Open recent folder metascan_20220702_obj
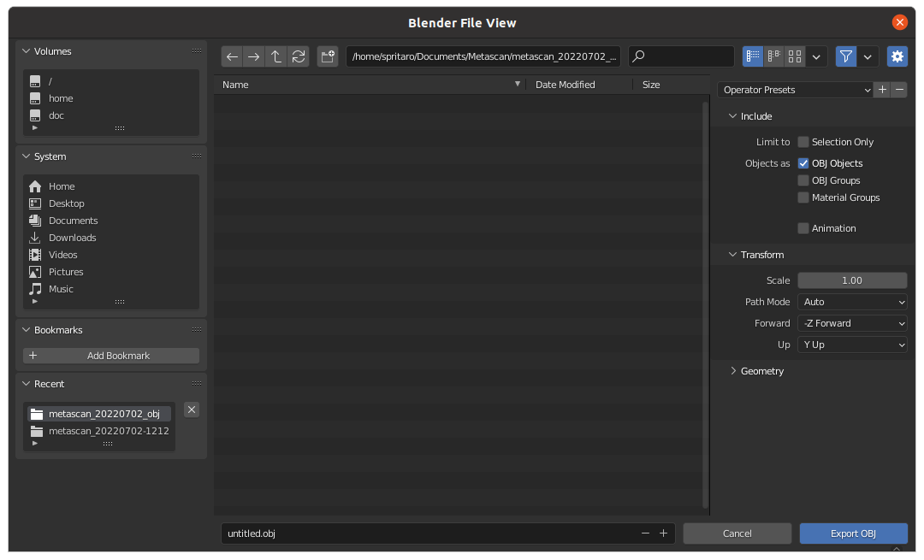 point(99,414)
